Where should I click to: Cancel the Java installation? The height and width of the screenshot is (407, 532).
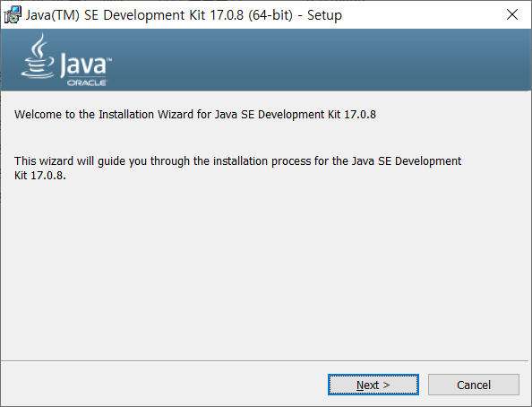tap(474, 385)
